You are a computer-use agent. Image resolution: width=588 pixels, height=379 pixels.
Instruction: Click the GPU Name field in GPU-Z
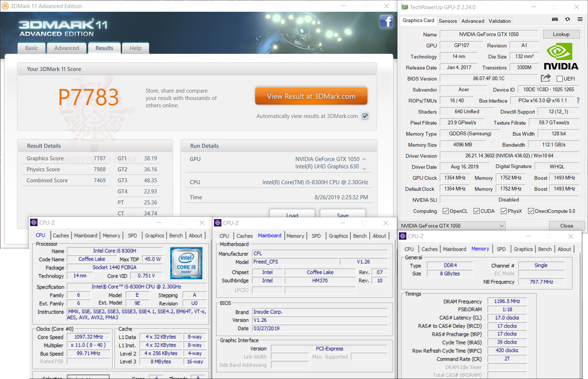pos(489,34)
